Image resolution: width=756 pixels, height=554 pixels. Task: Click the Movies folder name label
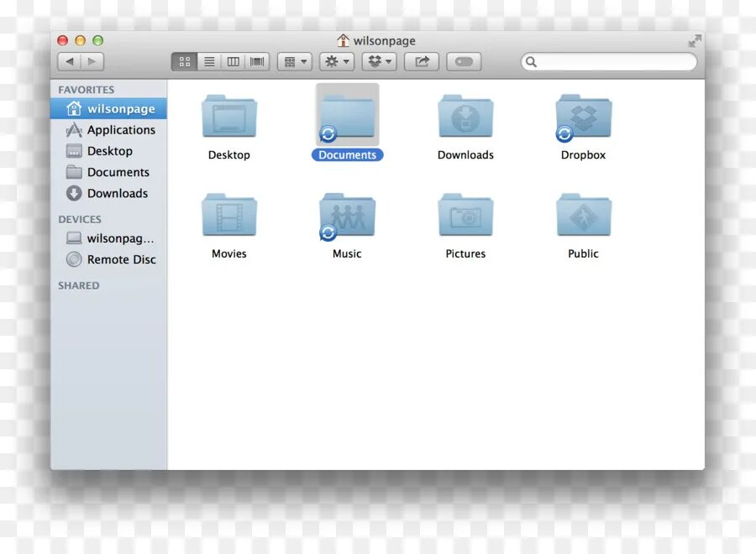229,253
